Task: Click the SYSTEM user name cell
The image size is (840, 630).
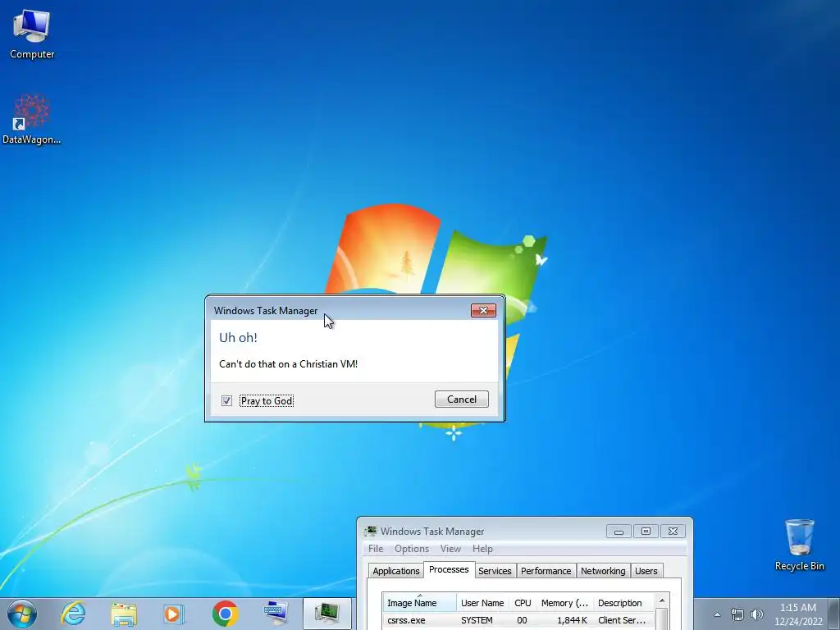Action: [x=477, y=620]
